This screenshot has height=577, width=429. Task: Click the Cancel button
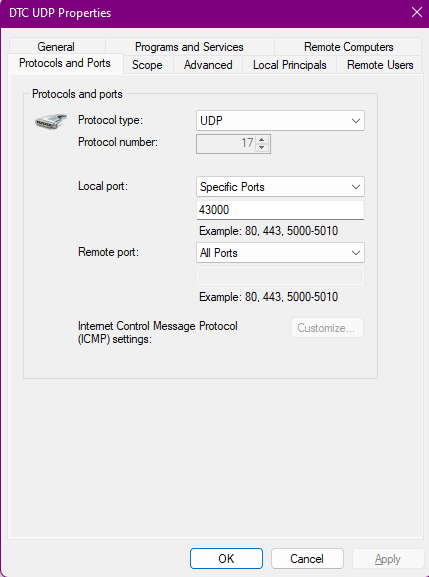click(x=307, y=559)
